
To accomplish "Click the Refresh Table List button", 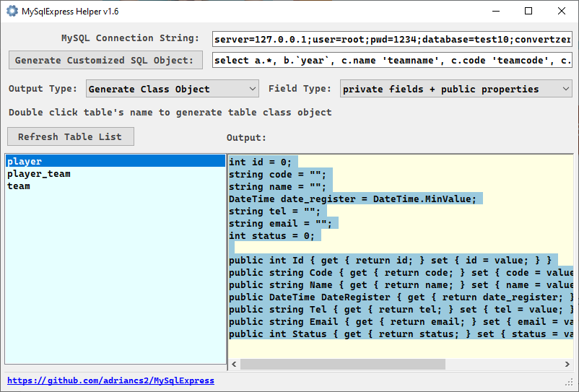I will pos(71,136).
